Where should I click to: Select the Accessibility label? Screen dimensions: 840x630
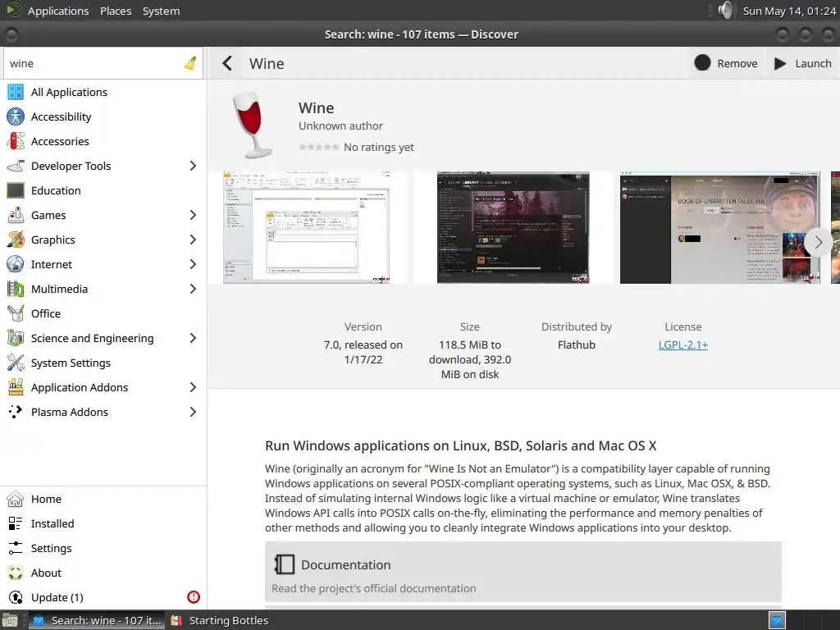(x=61, y=116)
